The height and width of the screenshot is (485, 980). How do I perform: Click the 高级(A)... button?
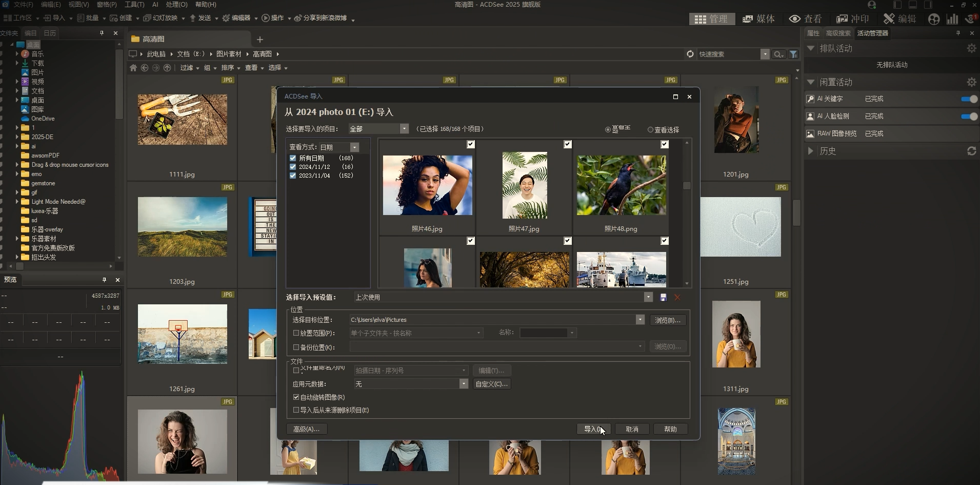(x=306, y=429)
